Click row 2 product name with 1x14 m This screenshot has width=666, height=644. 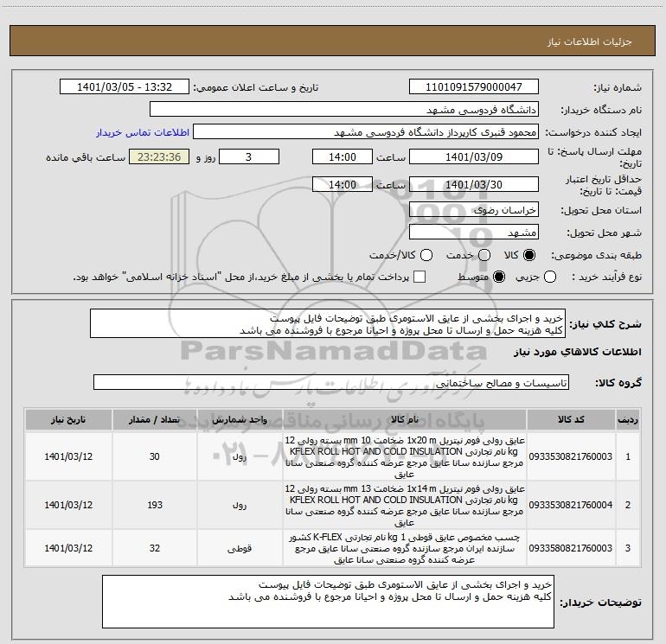pyautogui.click(x=405, y=505)
